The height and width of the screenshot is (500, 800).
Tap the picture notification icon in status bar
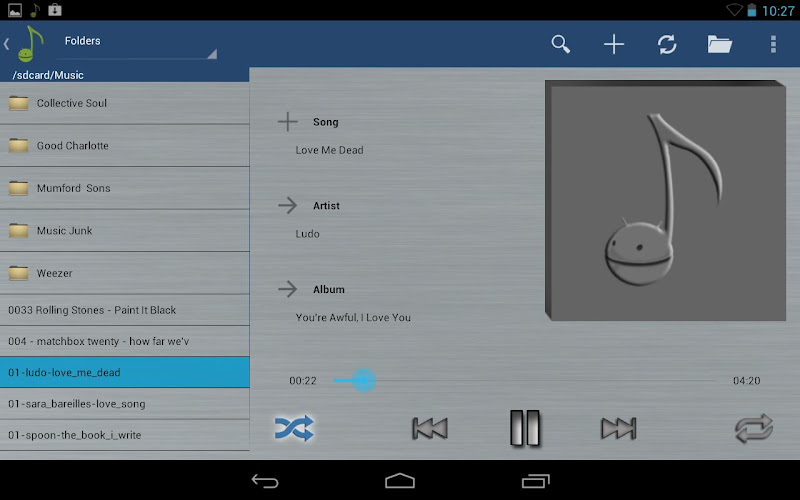15,10
